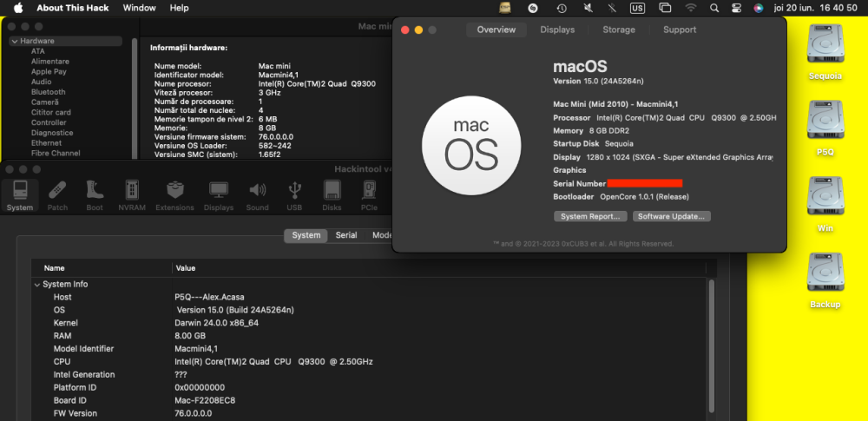Screen dimensions: 868x421
Task: Click OpenCore 1.0.1 (Release) bootloader text
Action: point(645,197)
